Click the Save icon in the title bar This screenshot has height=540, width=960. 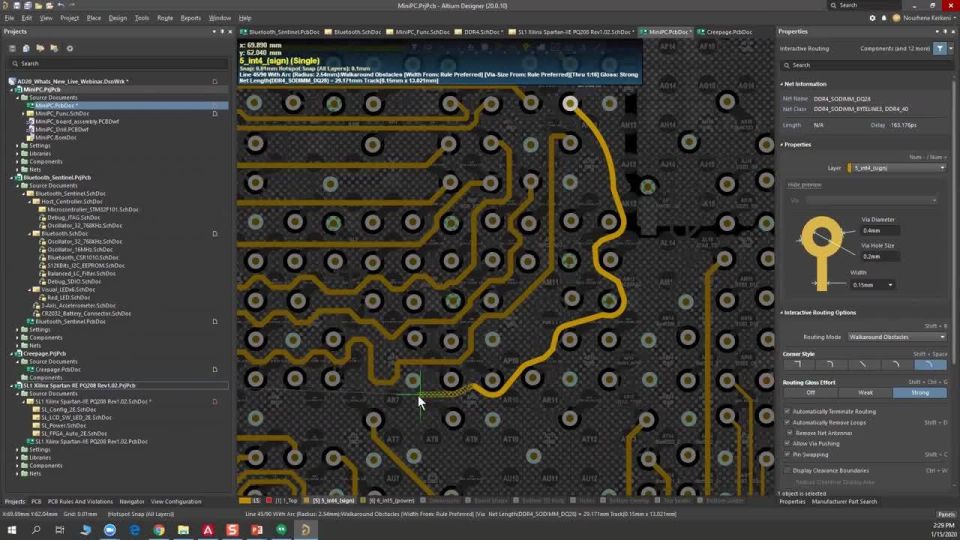pyautogui.click(x=17, y=6)
